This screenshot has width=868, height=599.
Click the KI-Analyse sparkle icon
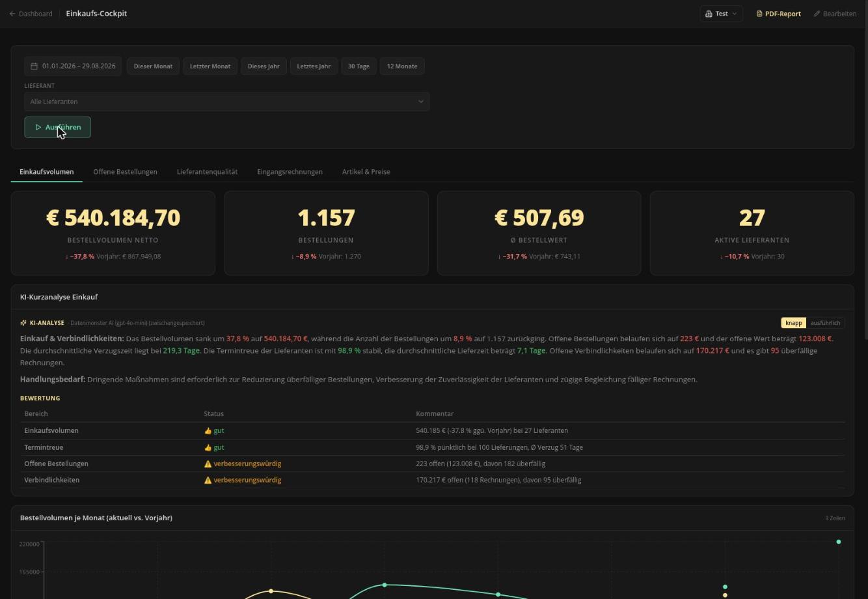click(23, 323)
